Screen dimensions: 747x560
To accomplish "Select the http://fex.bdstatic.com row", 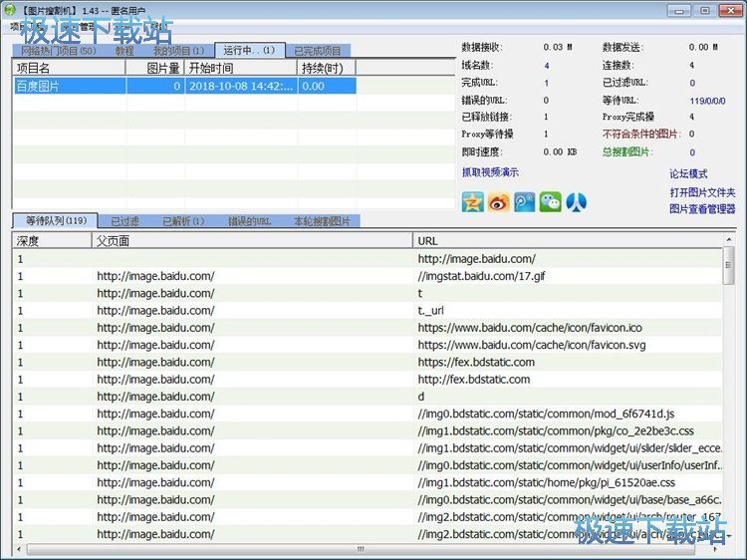I will [x=368, y=379].
